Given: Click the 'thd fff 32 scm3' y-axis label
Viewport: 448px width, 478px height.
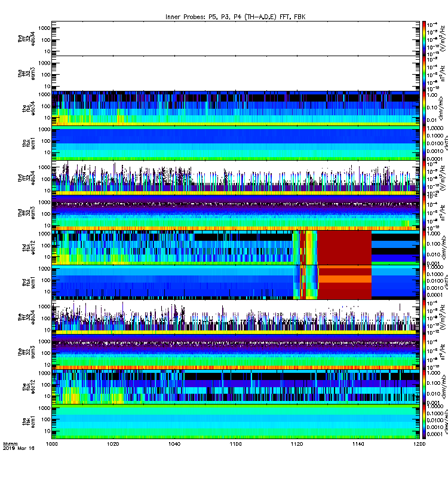Looking at the screenshot, I should coord(26,213).
